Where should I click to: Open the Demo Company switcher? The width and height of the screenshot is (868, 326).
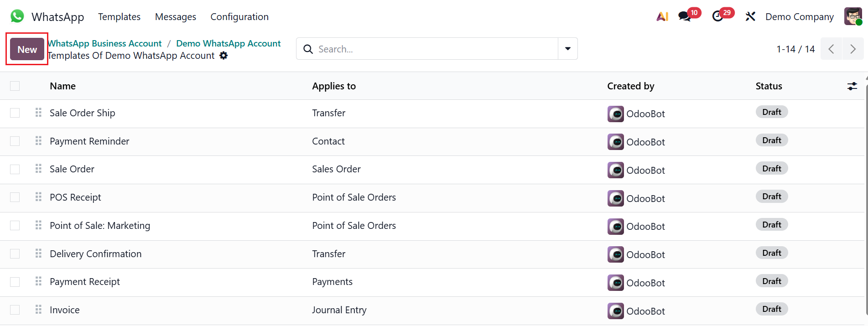[799, 17]
